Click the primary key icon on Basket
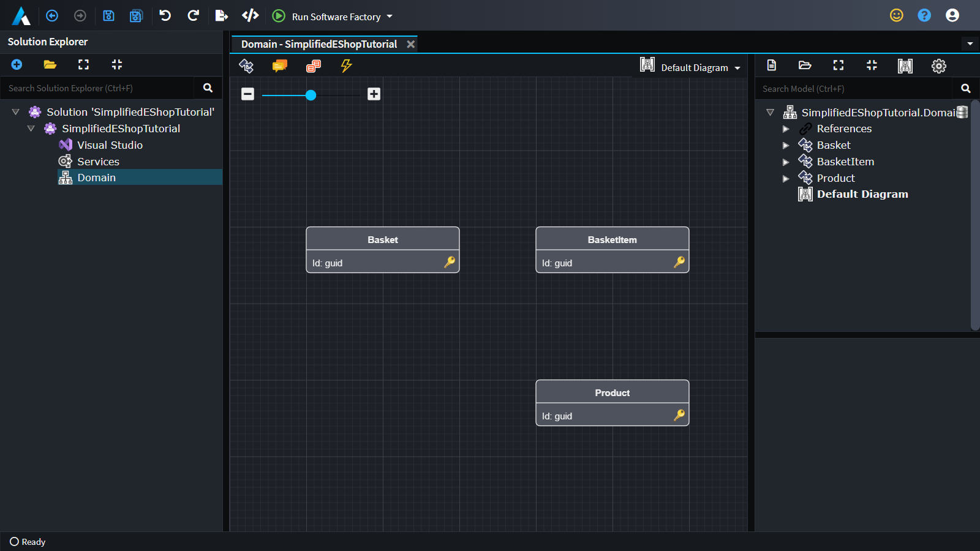This screenshot has height=551, width=980. point(450,262)
